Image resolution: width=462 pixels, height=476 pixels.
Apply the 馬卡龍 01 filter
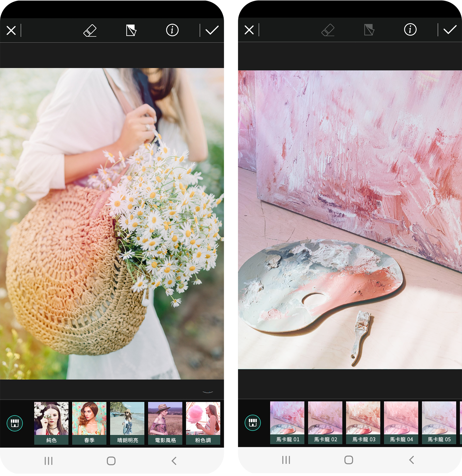tap(287, 422)
